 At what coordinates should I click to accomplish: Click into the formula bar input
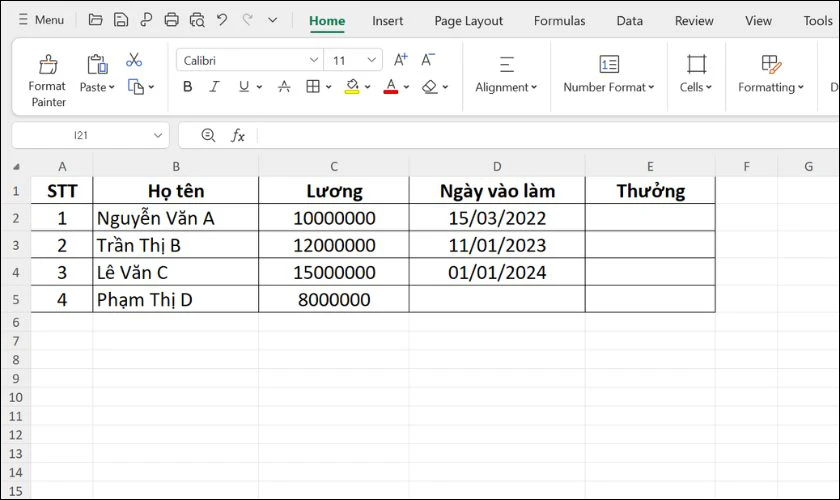tap(549, 136)
